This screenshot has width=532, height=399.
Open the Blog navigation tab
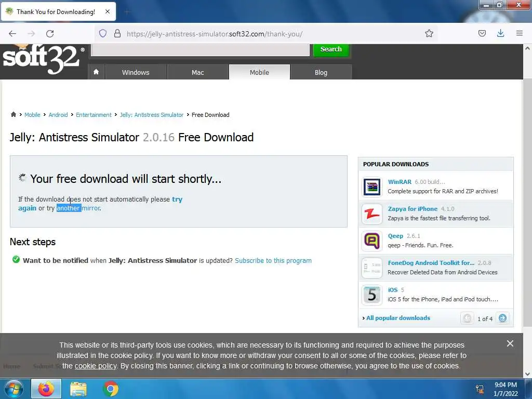(x=321, y=72)
